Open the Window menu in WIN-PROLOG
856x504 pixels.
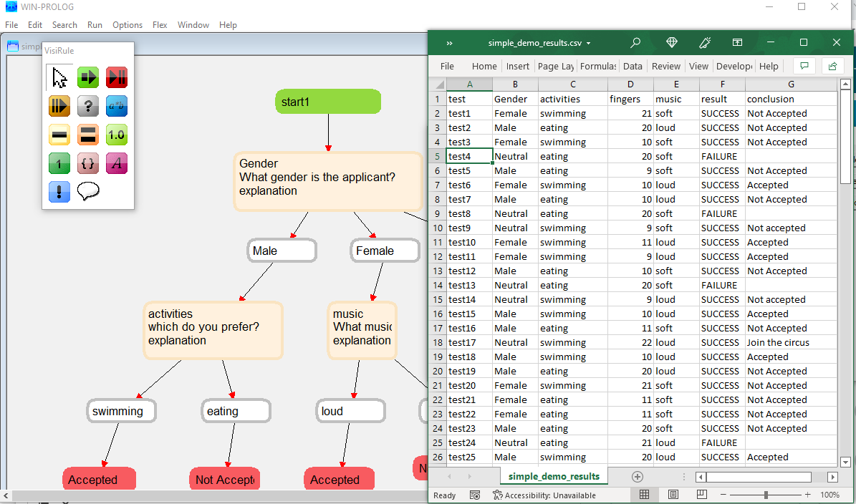pyautogui.click(x=193, y=25)
